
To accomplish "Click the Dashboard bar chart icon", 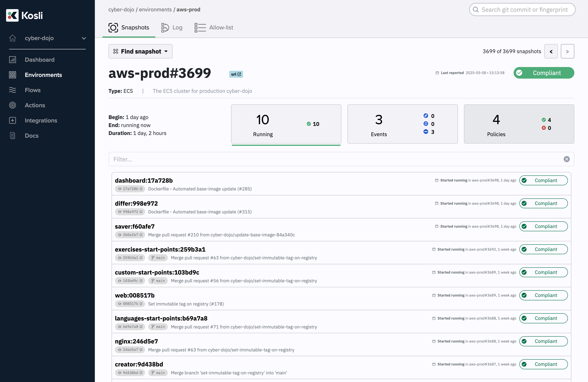I will coord(12,60).
